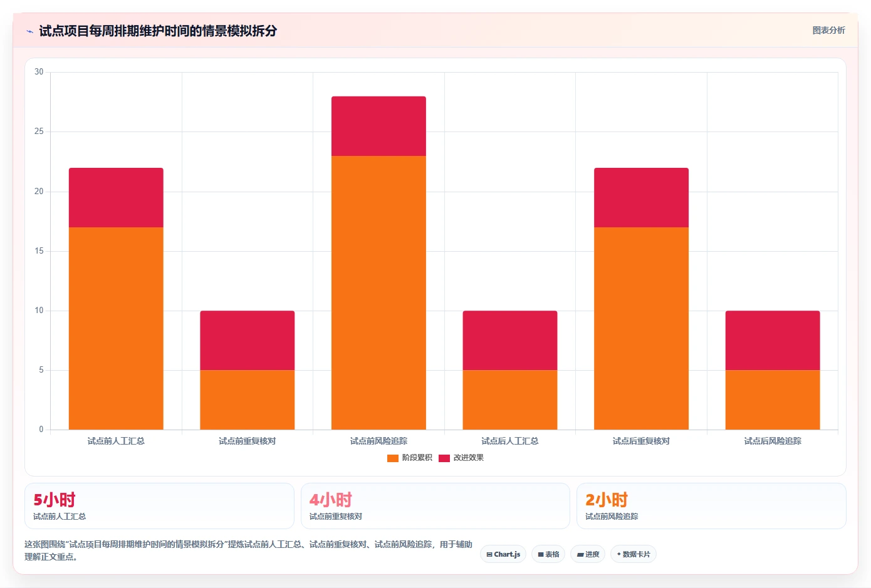The height and width of the screenshot is (588, 871).
Task: Click the y-axis value 30
Action: [39, 72]
